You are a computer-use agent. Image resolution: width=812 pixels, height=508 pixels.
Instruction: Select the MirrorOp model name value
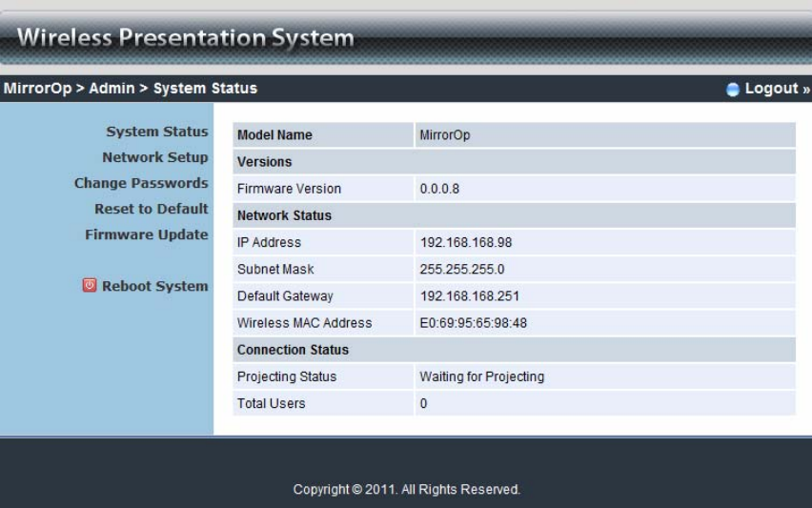444,135
